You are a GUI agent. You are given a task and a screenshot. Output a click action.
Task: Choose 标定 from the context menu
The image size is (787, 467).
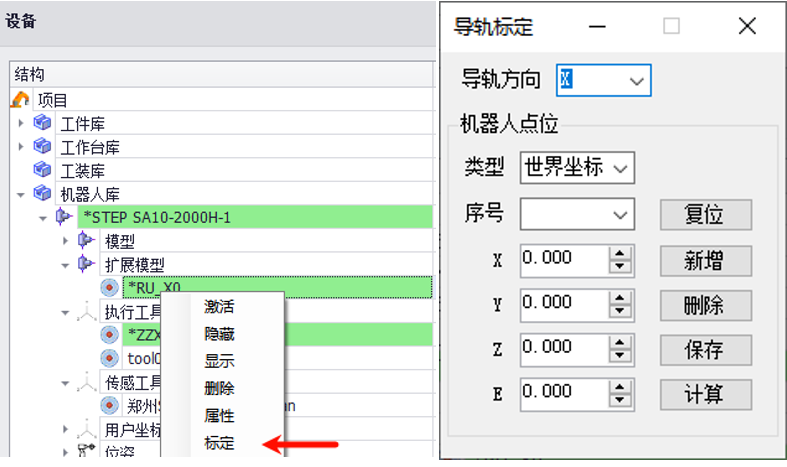pos(220,442)
